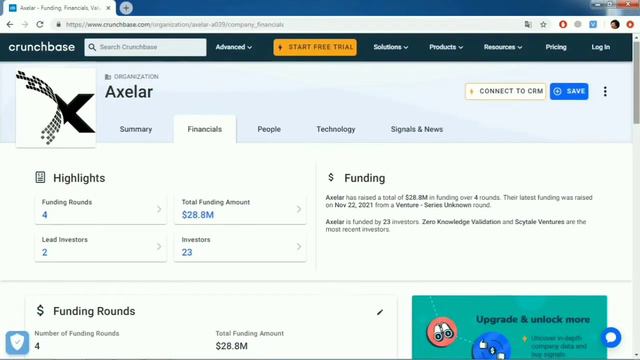Switch to the Summary tab
640x360 pixels.
pyautogui.click(x=136, y=129)
